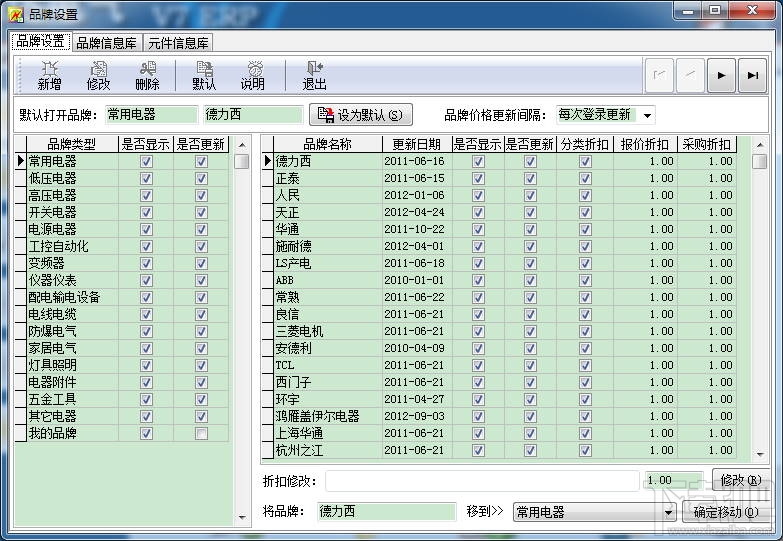Viewport: 783px width, 541px height.
Task: Toggle 分类折扣 checkbox for 正泰 brand
Action: (x=585, y=178)
